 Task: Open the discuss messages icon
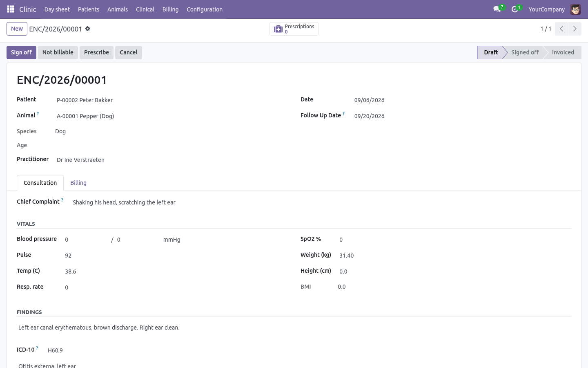click(497, 9)
